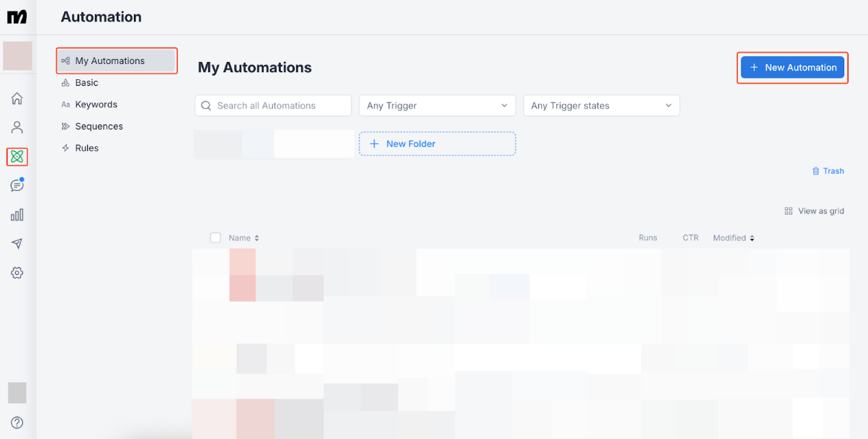Screen dimensions: 868x439
Task: Select the Automation icon in sidebar
Action: (x=17, y=156)
